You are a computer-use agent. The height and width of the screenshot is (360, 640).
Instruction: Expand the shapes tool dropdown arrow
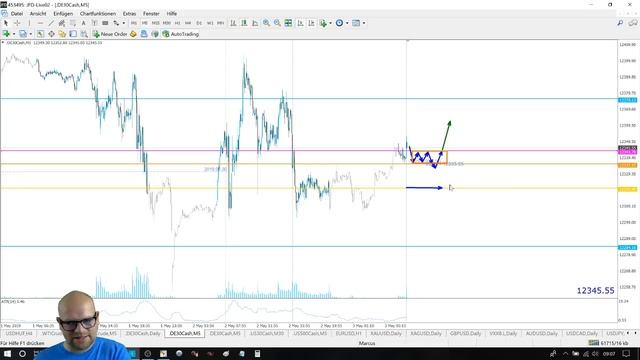(124, 23)
